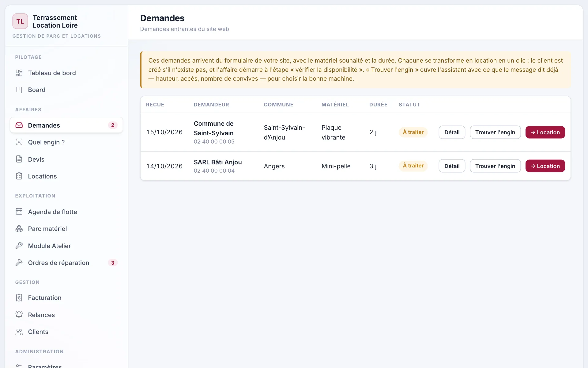Click the Agenda de flotte calendar icon
Viewport: 588px width, 368px height.
[19, 212]
